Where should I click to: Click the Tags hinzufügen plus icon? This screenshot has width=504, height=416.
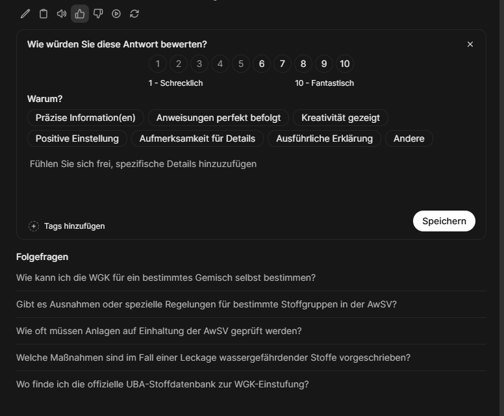pos(33,226)
